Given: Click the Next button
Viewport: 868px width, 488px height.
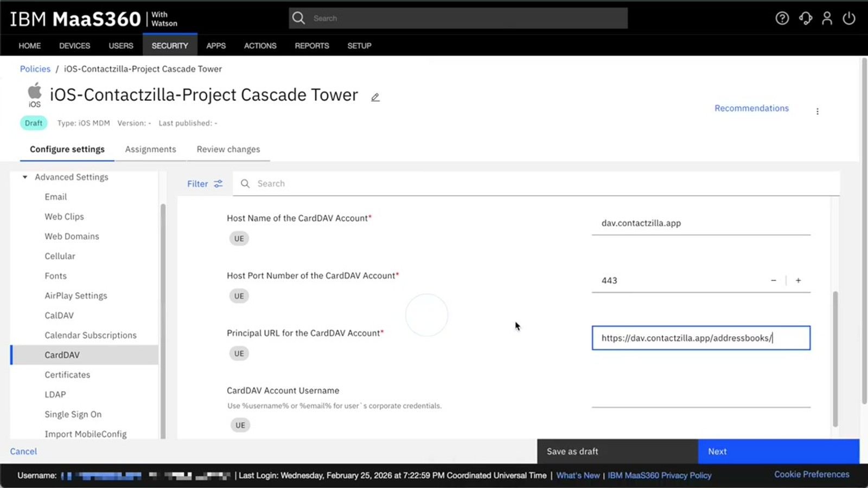Looking at the screenshot, I should coord(778,451).
